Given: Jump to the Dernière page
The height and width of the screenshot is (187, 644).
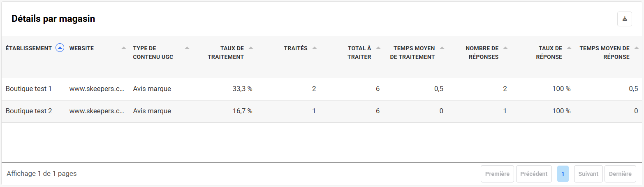Looking at the screenshot, I should click(620, 174).
